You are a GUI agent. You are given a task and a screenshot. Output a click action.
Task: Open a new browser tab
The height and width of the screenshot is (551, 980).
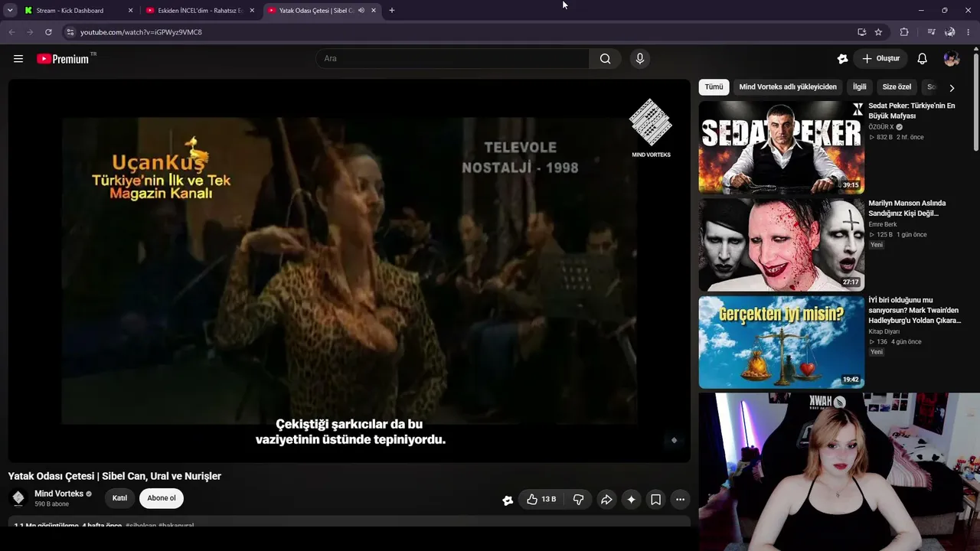392,11
